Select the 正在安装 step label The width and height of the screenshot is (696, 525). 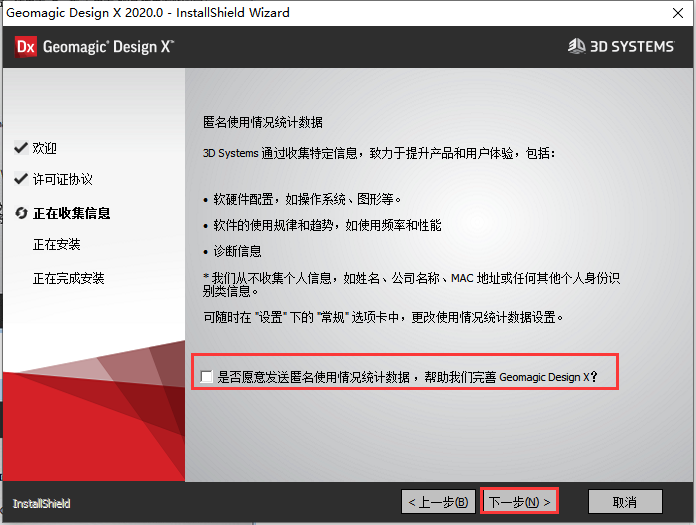click(56, 245)
